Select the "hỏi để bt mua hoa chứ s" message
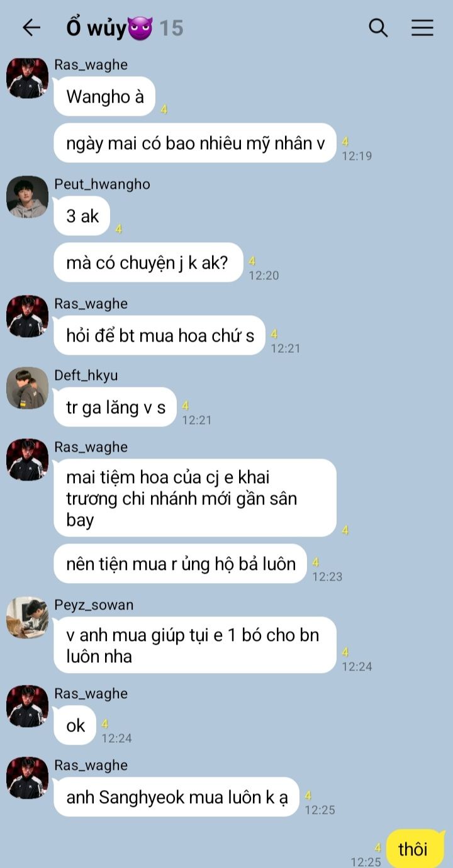 (x=159, y=335)
